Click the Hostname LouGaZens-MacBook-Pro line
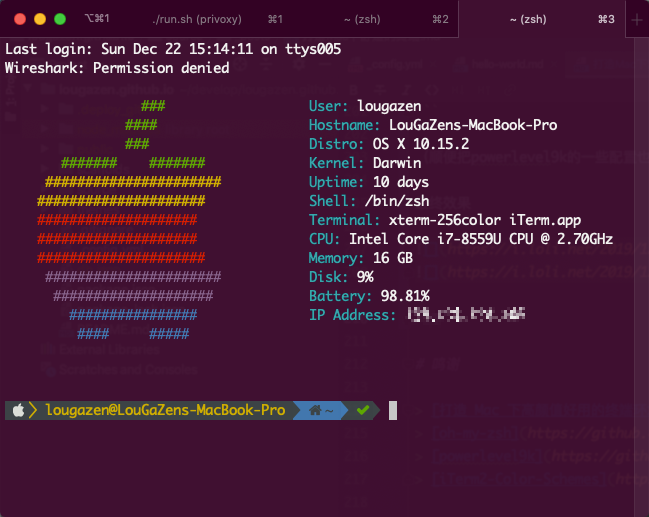The image size is (649, 517). pyautogui.click(x=433, y=125)
